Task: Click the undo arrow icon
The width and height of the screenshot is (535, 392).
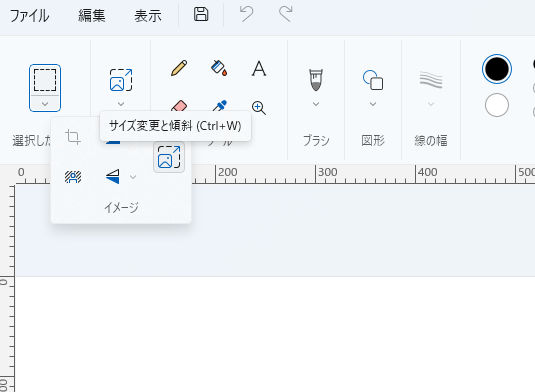Action: pyautogui.click(x=246, y=14)
